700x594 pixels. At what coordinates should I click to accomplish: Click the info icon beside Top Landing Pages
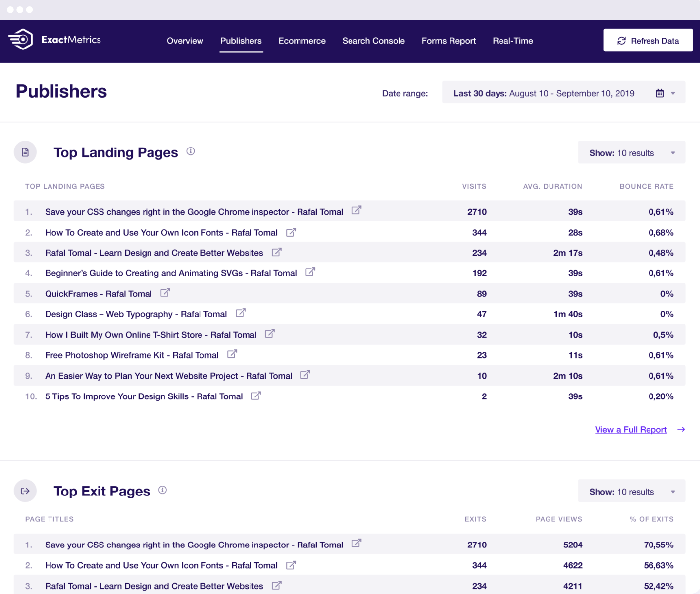(x=191, y=151)
